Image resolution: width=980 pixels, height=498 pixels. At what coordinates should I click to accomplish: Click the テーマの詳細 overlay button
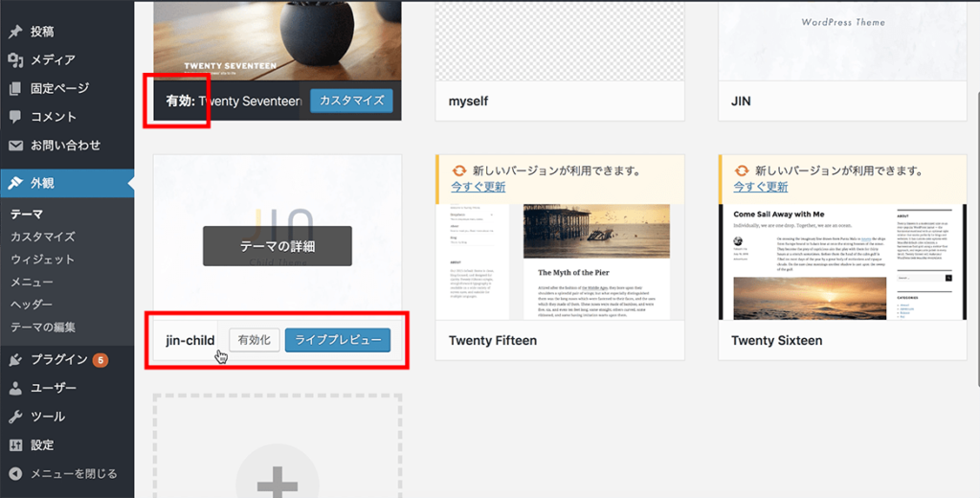point(278,246)
